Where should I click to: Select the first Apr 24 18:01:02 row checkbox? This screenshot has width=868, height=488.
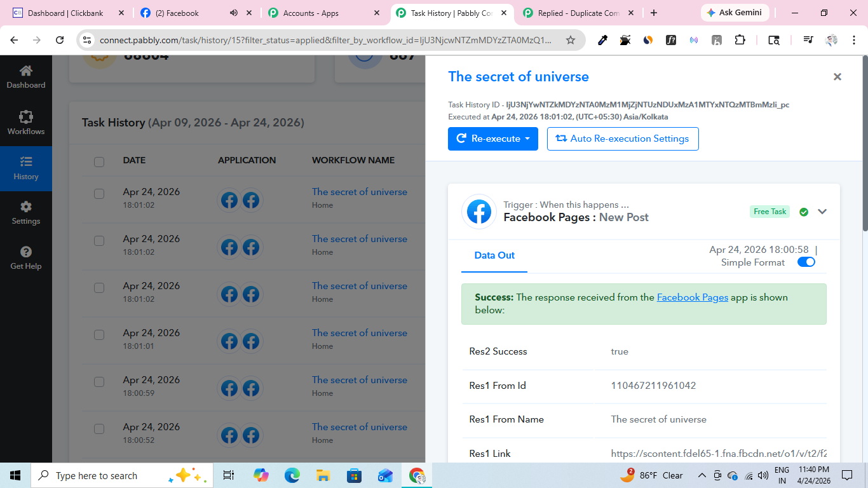[x=99, y=194]
